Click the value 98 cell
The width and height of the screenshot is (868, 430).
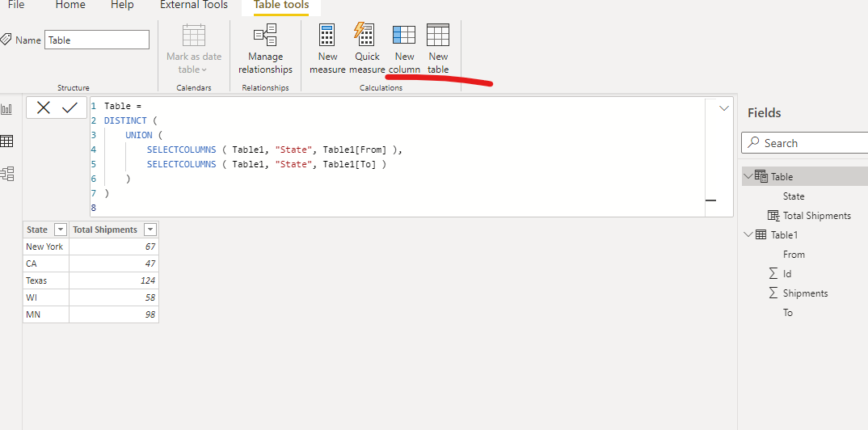point(114,314)
